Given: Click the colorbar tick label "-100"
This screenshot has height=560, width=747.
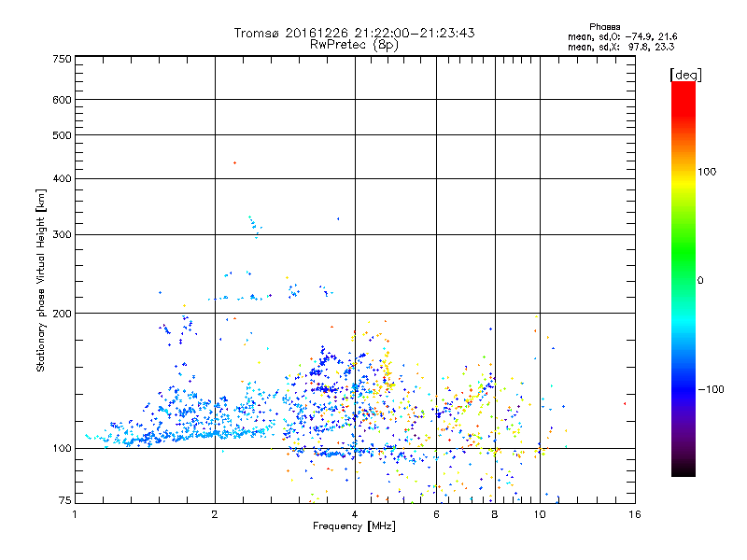Looking at the screenshot, I should (x=711, y=389).
